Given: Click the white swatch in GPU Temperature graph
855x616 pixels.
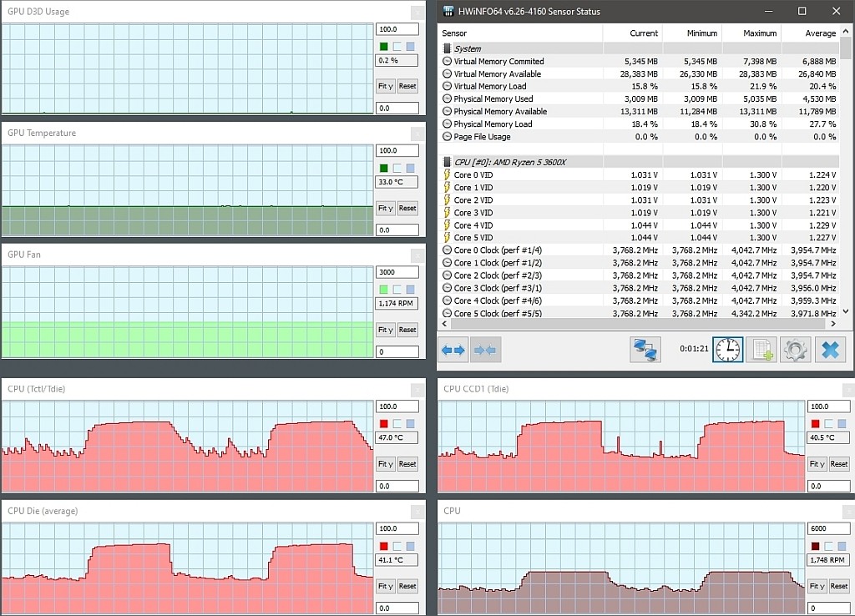Looking at the screenshot, I should pyautogui.click(x=397, y=168).
